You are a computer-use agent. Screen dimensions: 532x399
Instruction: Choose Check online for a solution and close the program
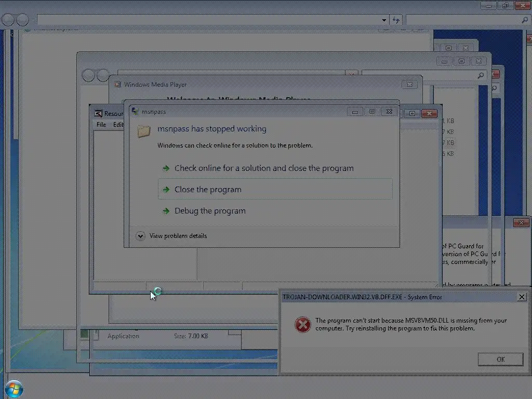click(x=263, y=168)
